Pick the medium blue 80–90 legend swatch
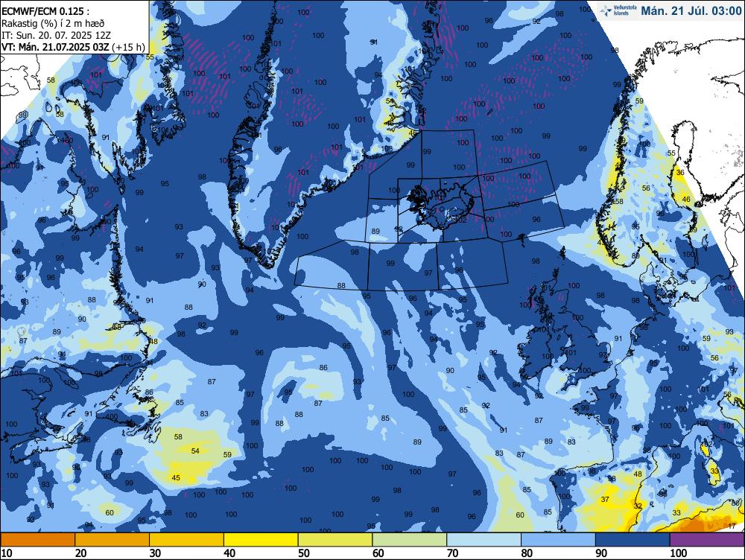Viewport: 745px width, 560px height. pos(558,540)
